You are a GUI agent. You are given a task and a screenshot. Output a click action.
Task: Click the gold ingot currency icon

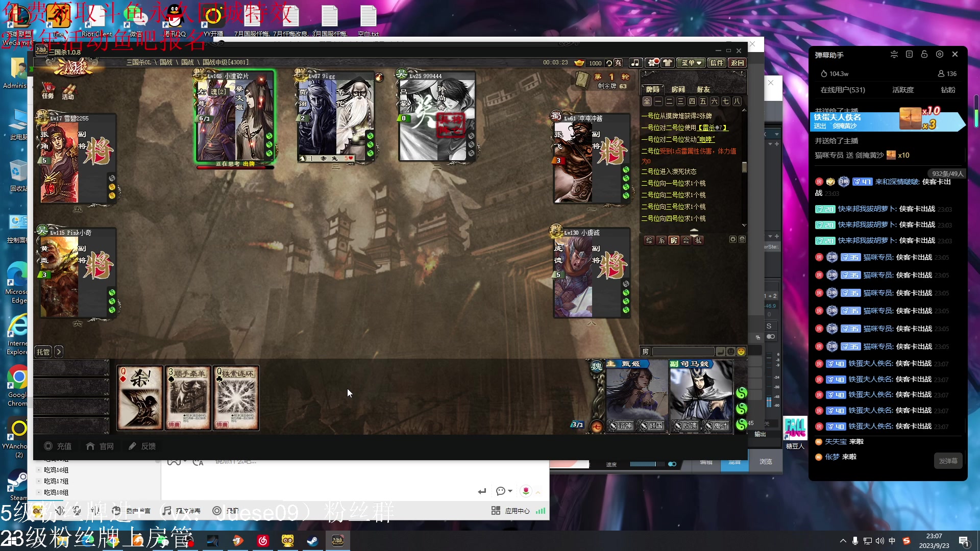coord(579,63)
